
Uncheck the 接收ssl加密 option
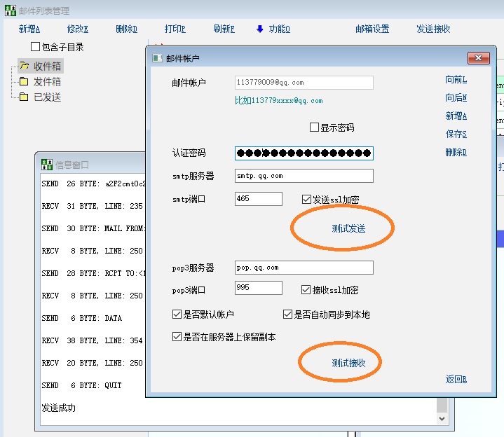306,289
